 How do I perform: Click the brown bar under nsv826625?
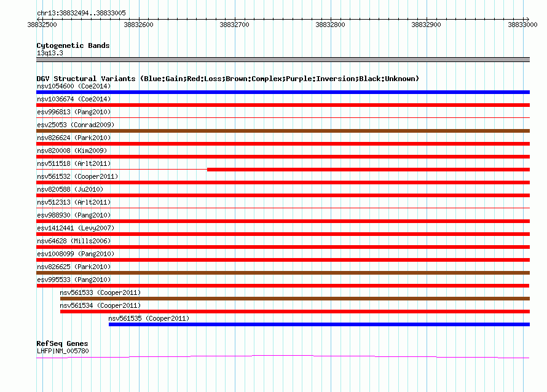[x=283, y=273]
